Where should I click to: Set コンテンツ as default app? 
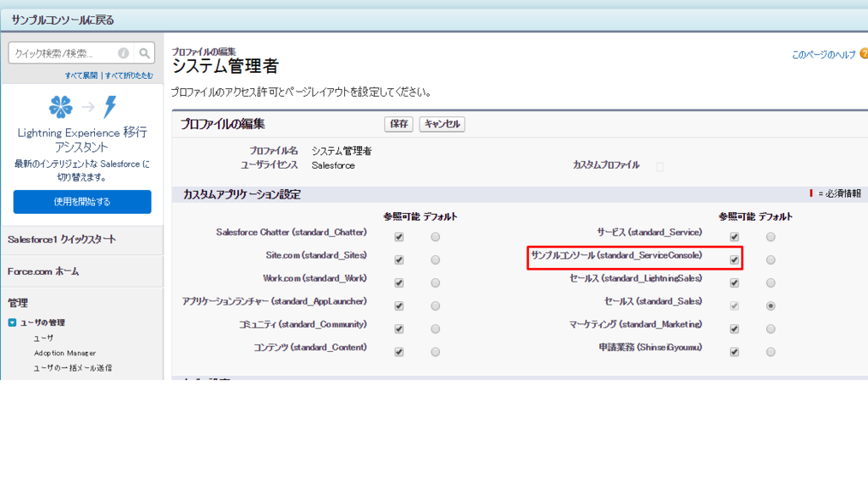click(436, 352)
